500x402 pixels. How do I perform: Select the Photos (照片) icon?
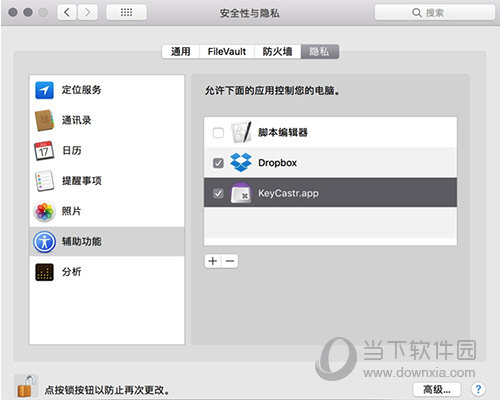tap(44, 211)
